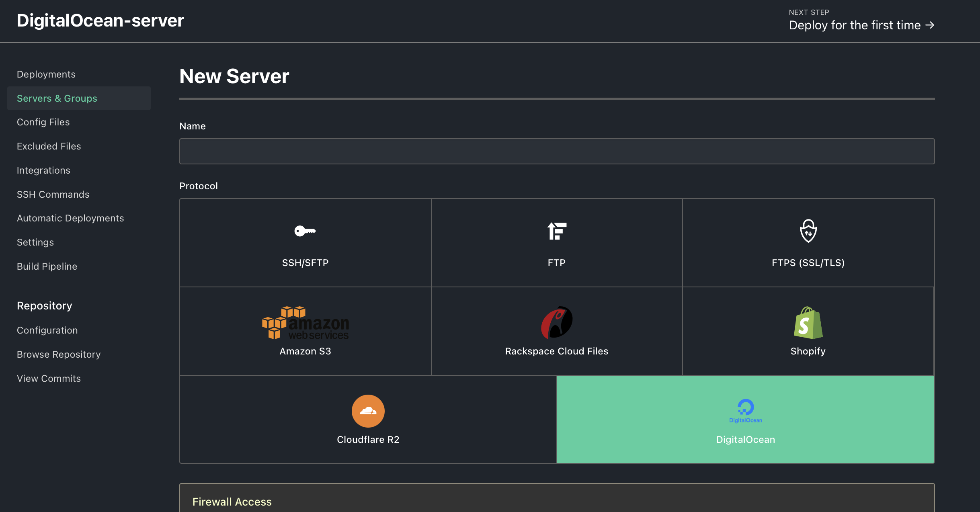Click the Protocol label
980x512 pixels.
[199, 186]
